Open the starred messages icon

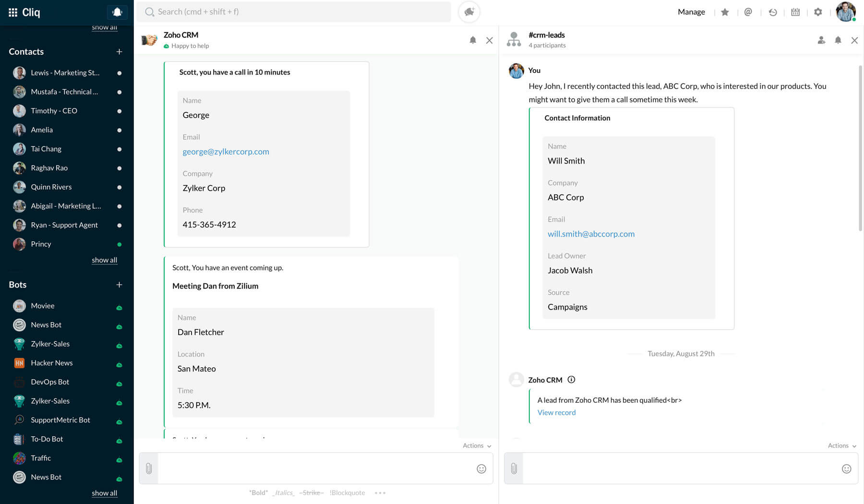coord(725,12)
